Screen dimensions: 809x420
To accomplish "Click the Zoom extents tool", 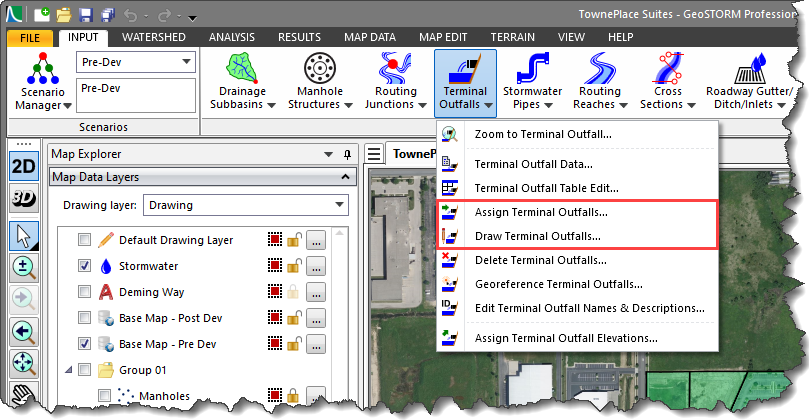I will (x=24, y=364).
